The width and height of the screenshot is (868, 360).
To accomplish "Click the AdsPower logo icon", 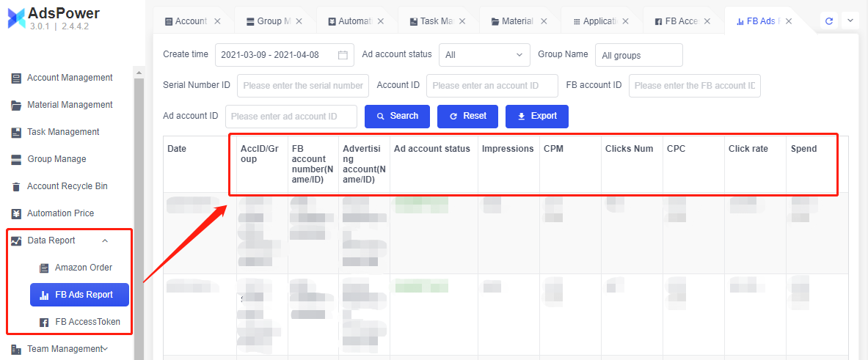I will (x=17, y=18).
